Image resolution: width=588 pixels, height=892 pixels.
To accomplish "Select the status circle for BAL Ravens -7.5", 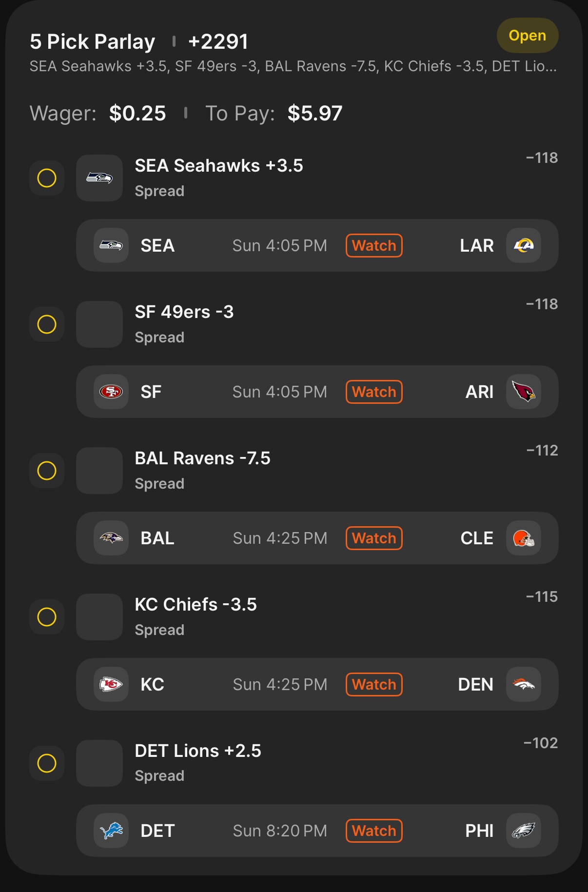I will (x=47, y=471).
